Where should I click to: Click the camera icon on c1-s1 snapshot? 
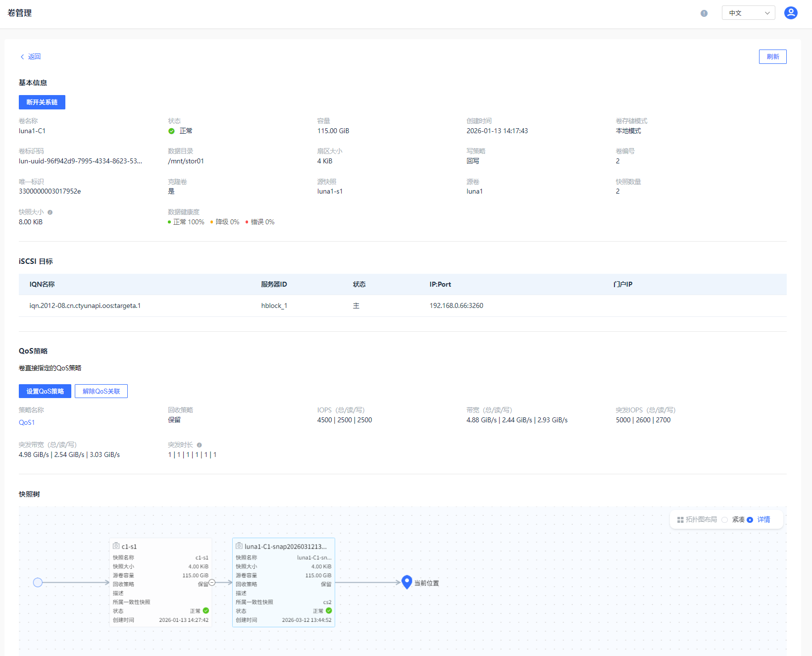(116, 546)
